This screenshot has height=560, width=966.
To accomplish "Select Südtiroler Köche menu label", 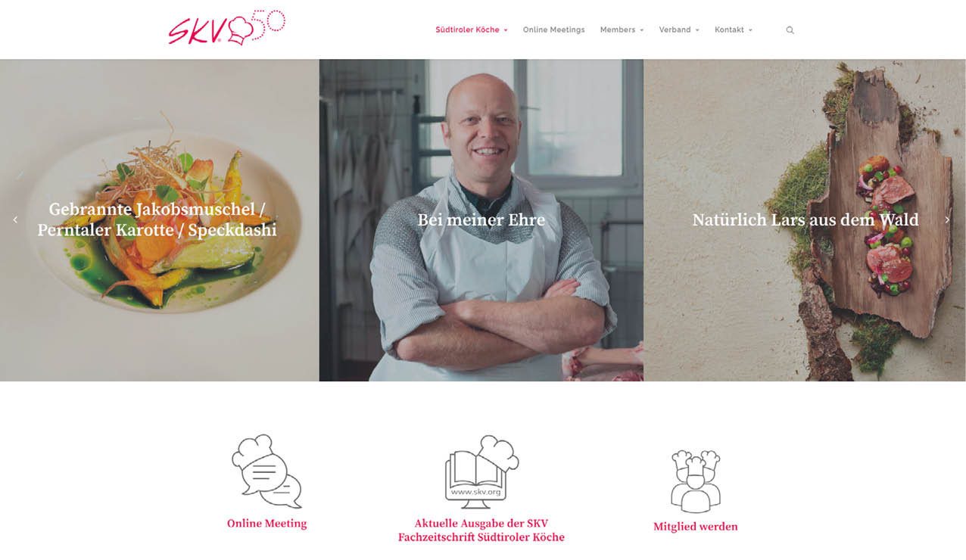I will tap(467, 30).
